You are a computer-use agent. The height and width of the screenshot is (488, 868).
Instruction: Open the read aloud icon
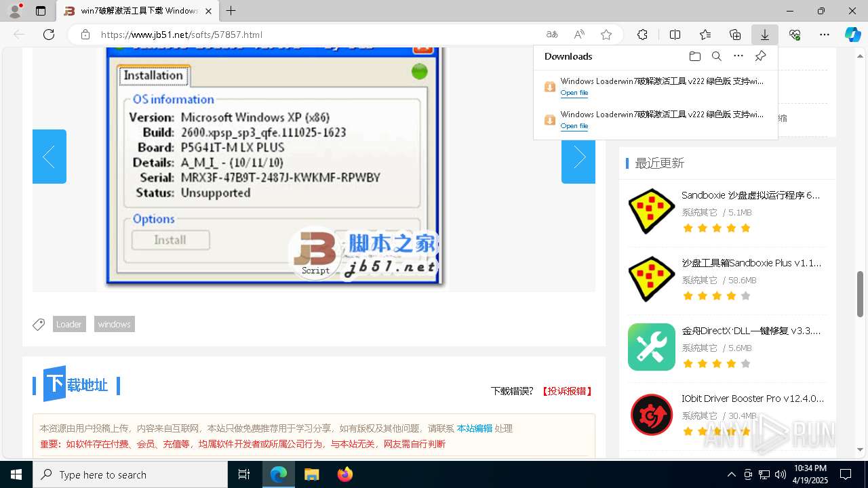(579, 35)
